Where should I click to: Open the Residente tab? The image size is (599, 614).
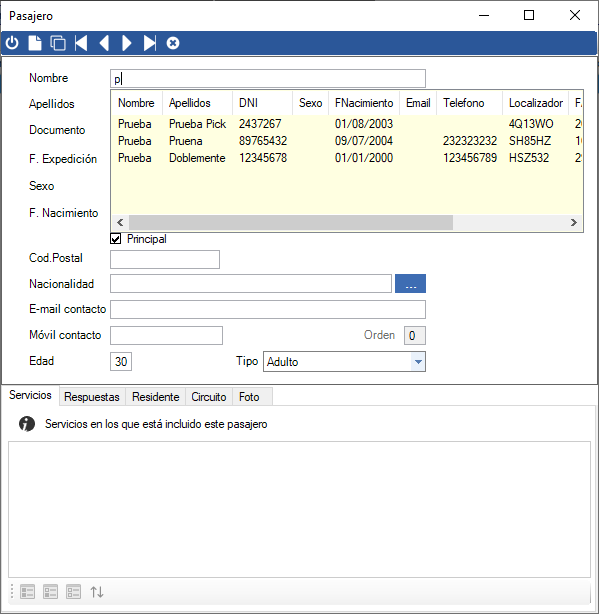pos(155,397)
